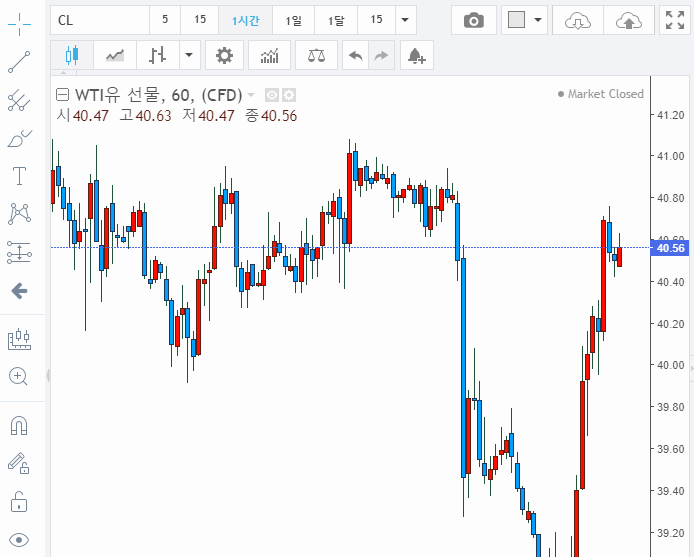The width and height of the screenshot is (694, 557).
Task: Redo the last chart action
Action: 381,55
